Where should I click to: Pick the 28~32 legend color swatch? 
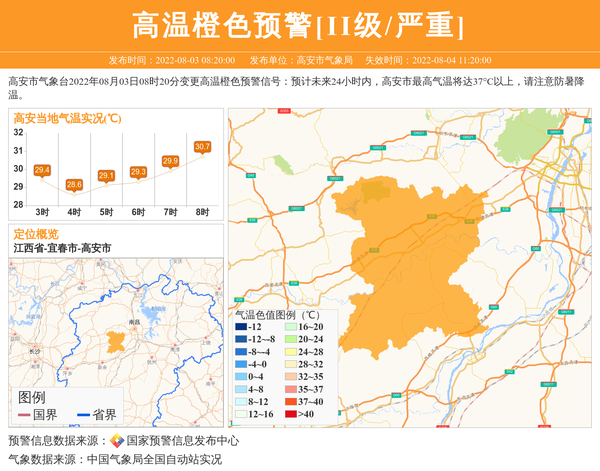click(x=291, y=364)
